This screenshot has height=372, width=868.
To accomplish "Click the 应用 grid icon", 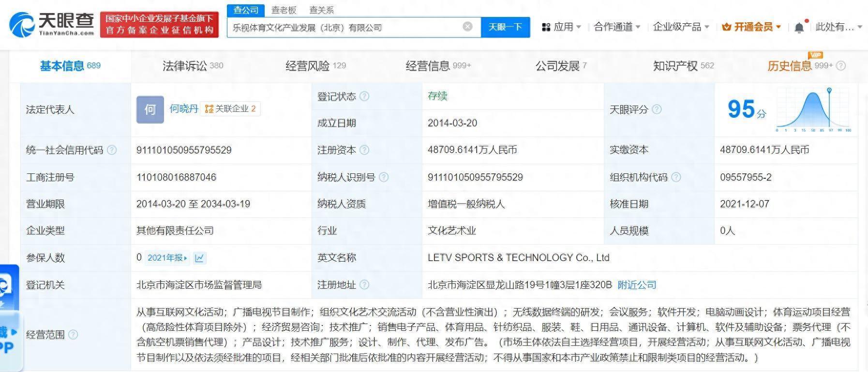I will (x=546, y=27).
